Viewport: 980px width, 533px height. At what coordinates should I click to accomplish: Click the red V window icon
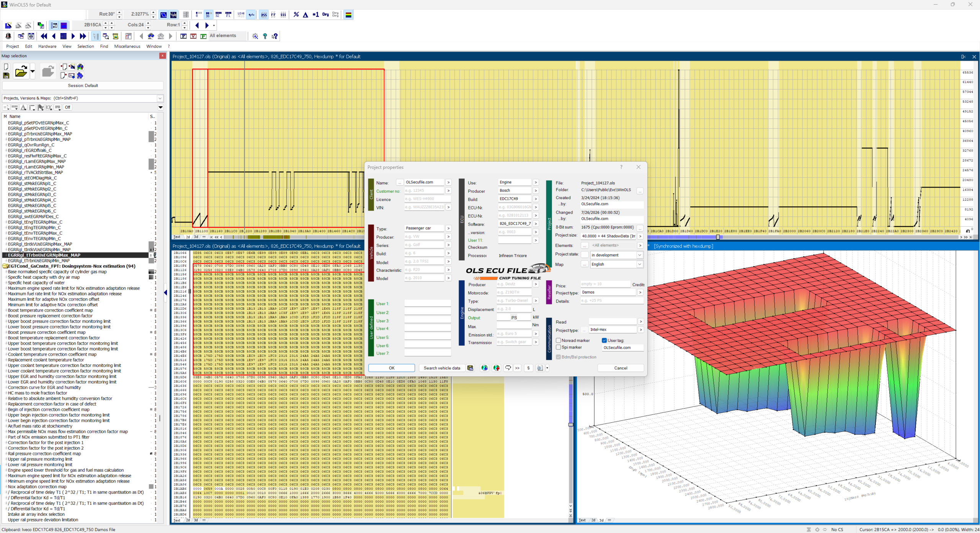click(193, 36)
